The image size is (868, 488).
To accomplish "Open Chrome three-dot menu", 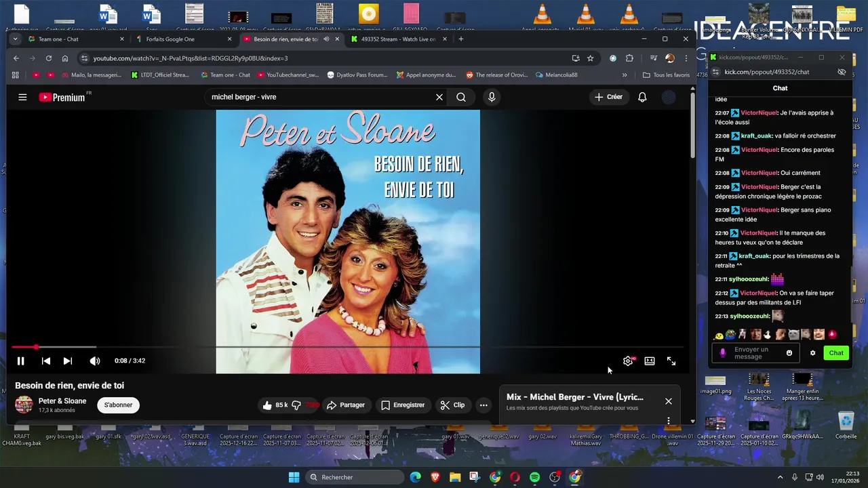I will [686, 58].
